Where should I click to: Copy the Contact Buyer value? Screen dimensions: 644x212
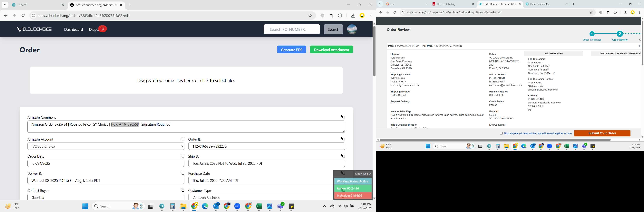tap(182, 190)
